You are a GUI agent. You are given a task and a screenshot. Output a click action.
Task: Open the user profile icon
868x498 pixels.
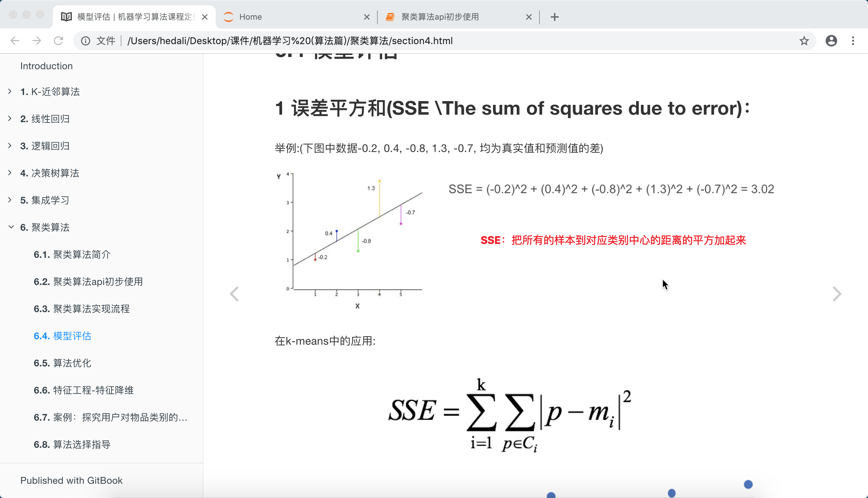tap(831, 41)
